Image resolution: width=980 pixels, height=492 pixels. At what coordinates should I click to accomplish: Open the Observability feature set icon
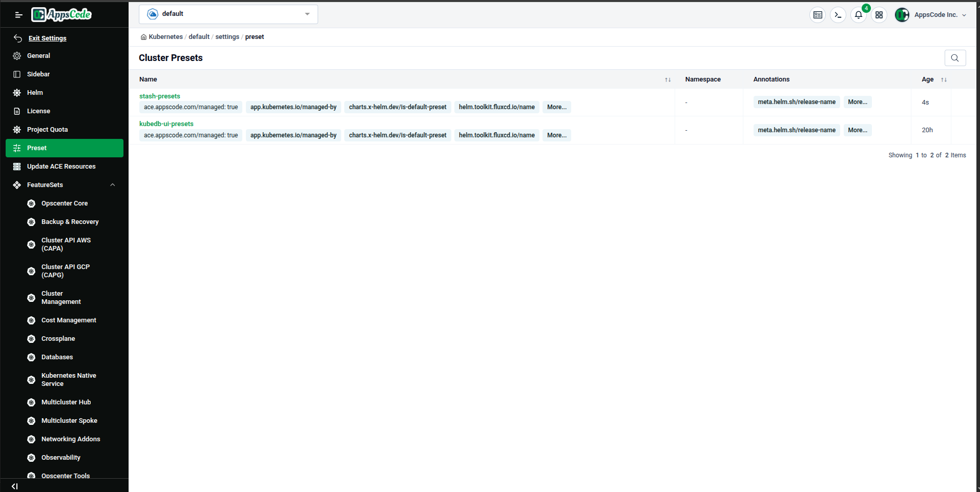pyautogui.click(x=31, y=457)
